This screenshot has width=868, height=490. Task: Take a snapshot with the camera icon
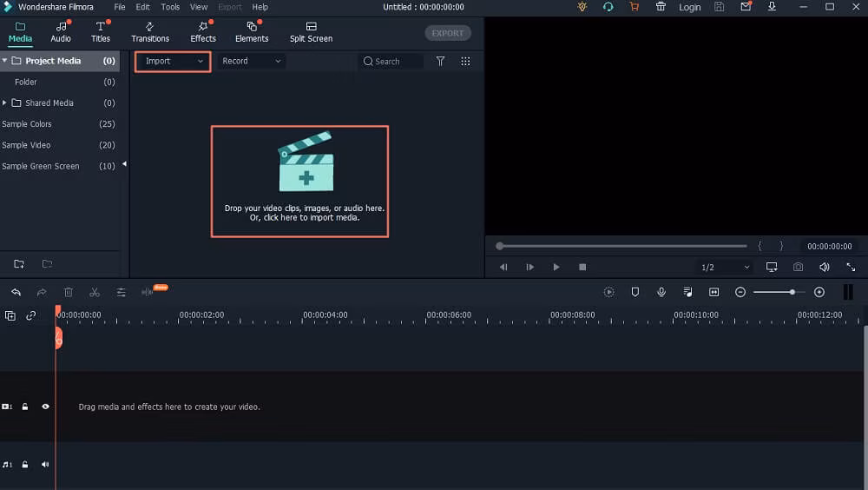[x=798, y=268]
